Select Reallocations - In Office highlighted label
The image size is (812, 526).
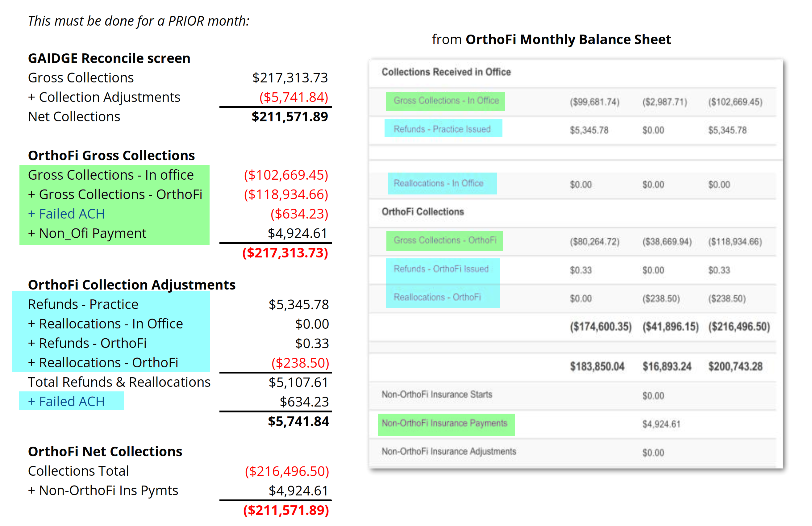click(x=439, y=183)
